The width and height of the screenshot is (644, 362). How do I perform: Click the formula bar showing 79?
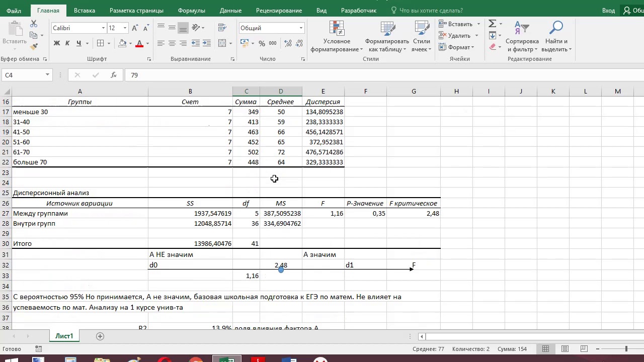click(x=384, y=75)
